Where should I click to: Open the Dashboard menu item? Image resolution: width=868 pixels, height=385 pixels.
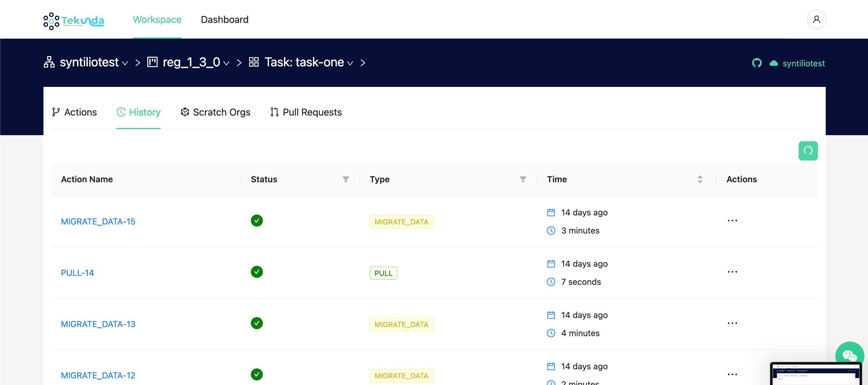coord(225,19)
